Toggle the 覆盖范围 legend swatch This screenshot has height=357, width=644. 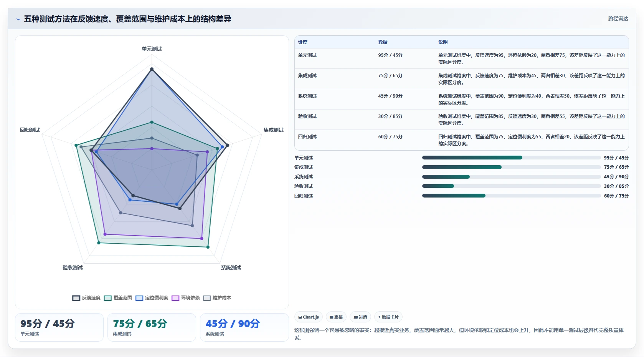click(108, 298)
